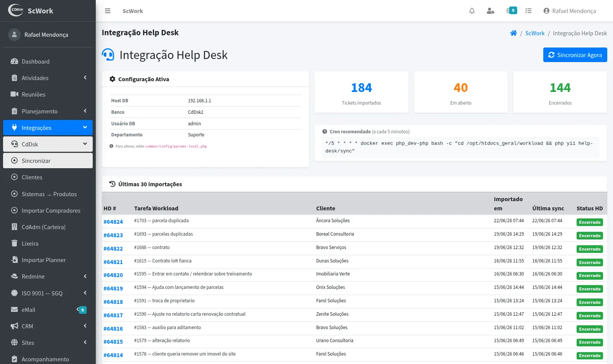Screen dimensions: 613x364
Task: Open the ScWork breadcrumb link
Action: pyautogui.click(x=534, y=33)
